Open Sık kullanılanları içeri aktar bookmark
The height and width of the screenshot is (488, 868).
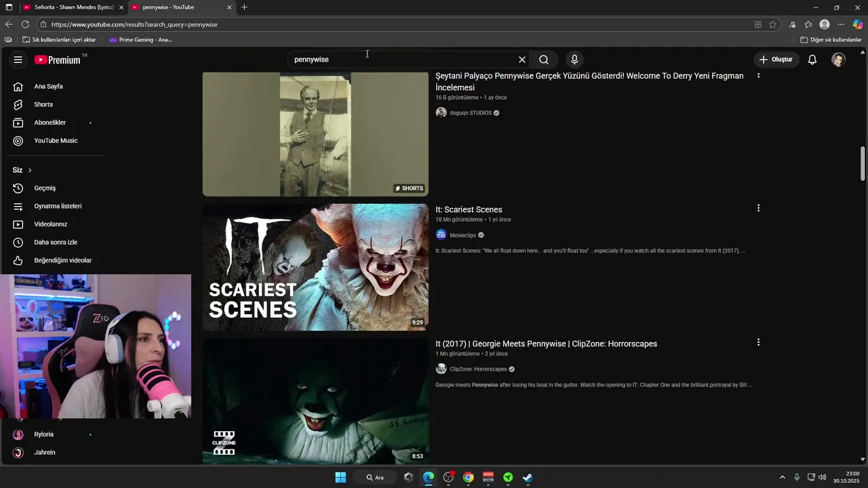pos(59,40)
